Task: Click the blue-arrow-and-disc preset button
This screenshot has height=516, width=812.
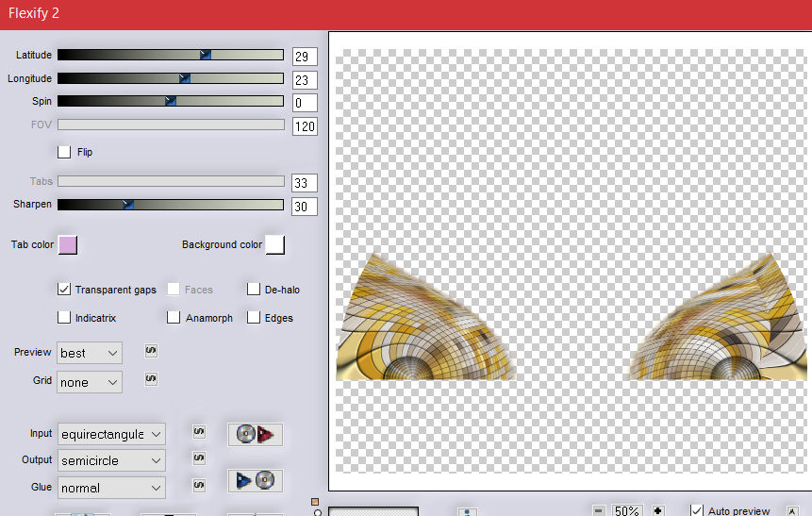Action: 255,481
